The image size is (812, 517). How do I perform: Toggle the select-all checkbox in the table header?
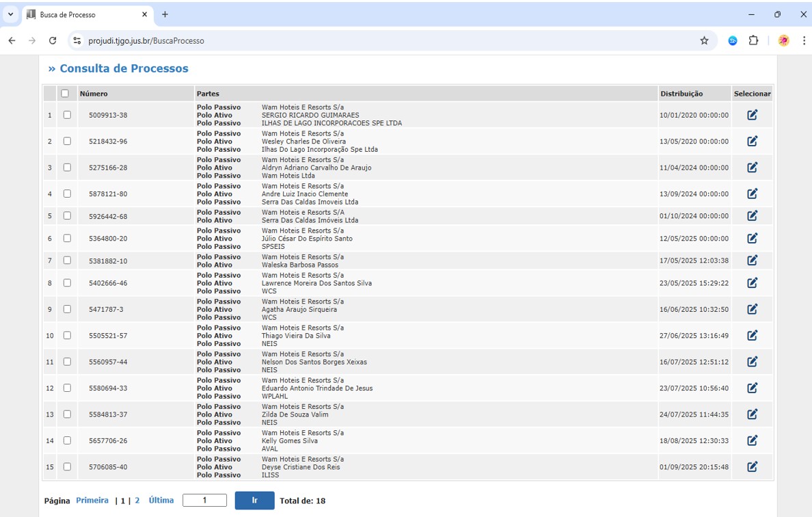click(65, 94)
